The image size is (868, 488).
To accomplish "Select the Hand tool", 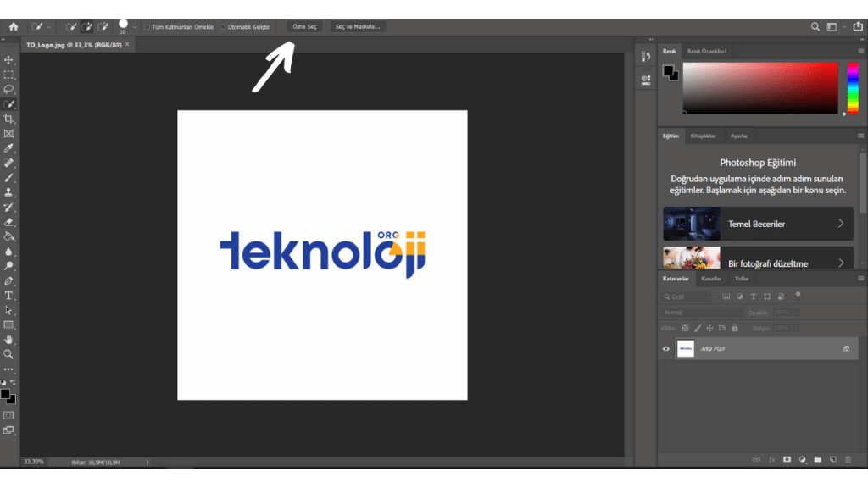I will [8, 340].
